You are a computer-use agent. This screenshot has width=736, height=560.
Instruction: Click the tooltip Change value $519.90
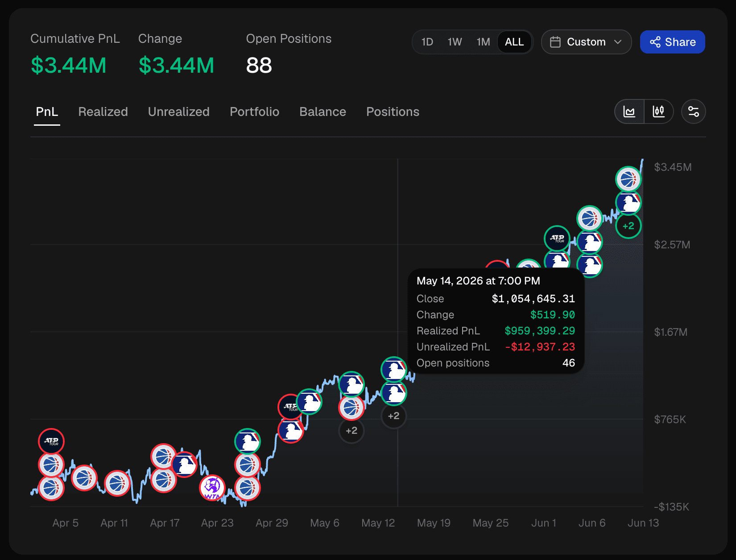click(553, 315)
